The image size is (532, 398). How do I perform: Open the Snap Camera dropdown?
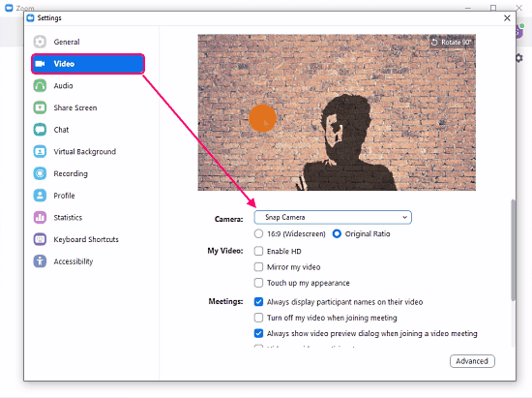333,217
